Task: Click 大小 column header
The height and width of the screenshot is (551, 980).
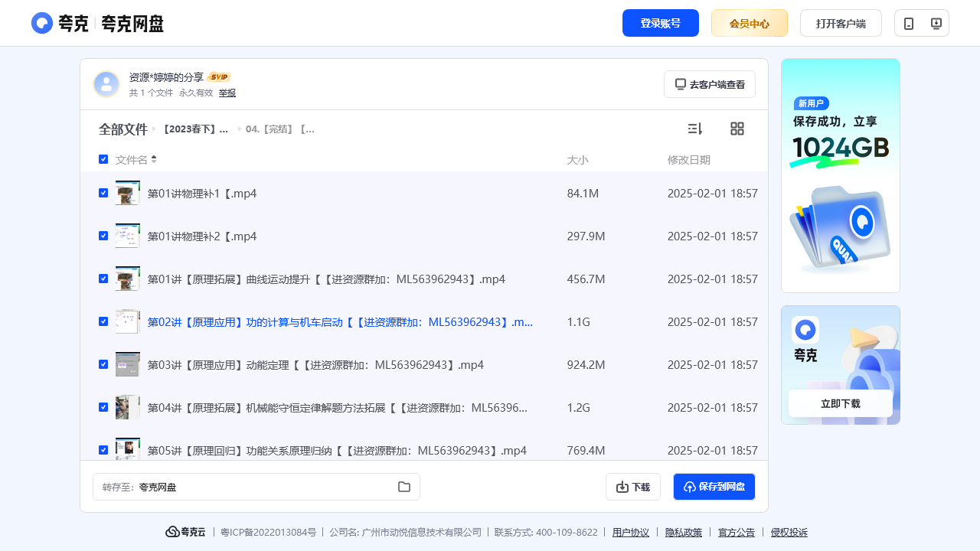Action: [577, 159]
